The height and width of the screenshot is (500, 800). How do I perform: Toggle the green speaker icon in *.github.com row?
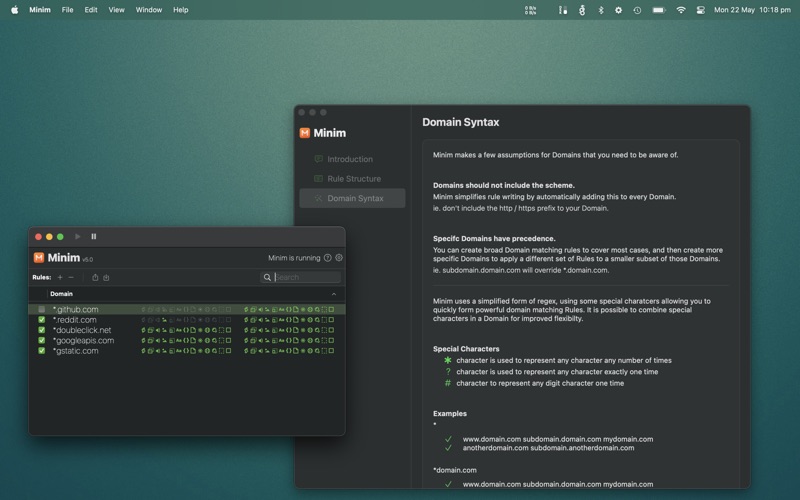(260, 309)
